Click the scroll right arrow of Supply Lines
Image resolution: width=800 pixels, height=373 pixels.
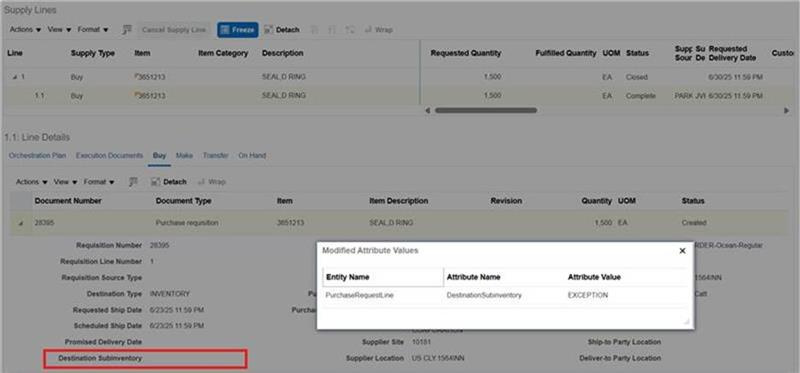[786, 110]
